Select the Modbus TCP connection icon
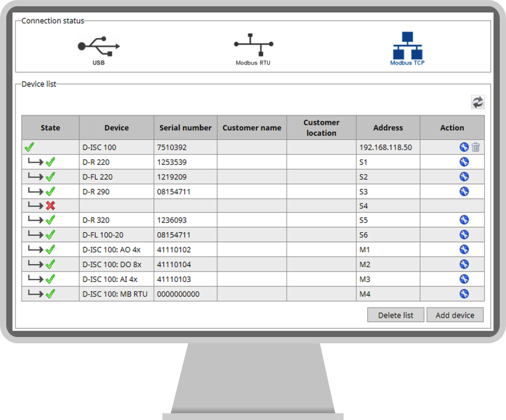 (407, 44)
